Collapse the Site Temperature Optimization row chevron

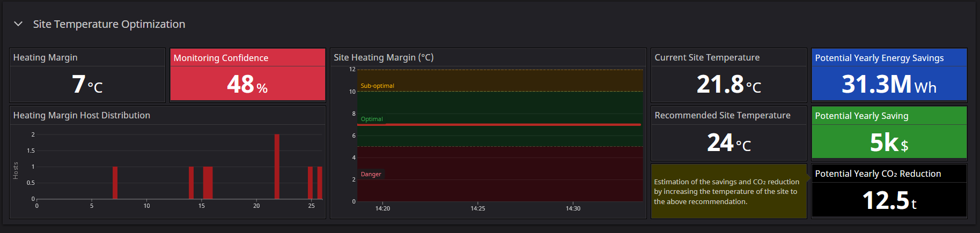click(x=18, y=24)
